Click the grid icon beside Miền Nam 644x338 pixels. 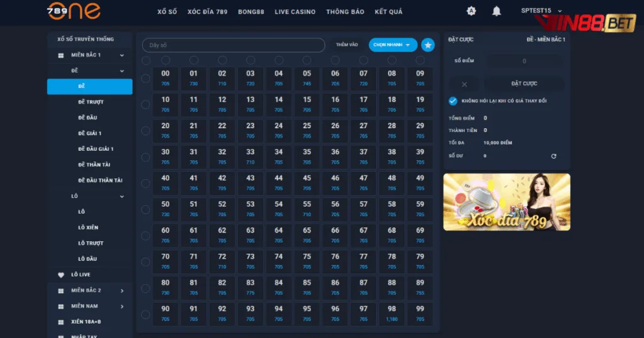coord(61,307)
